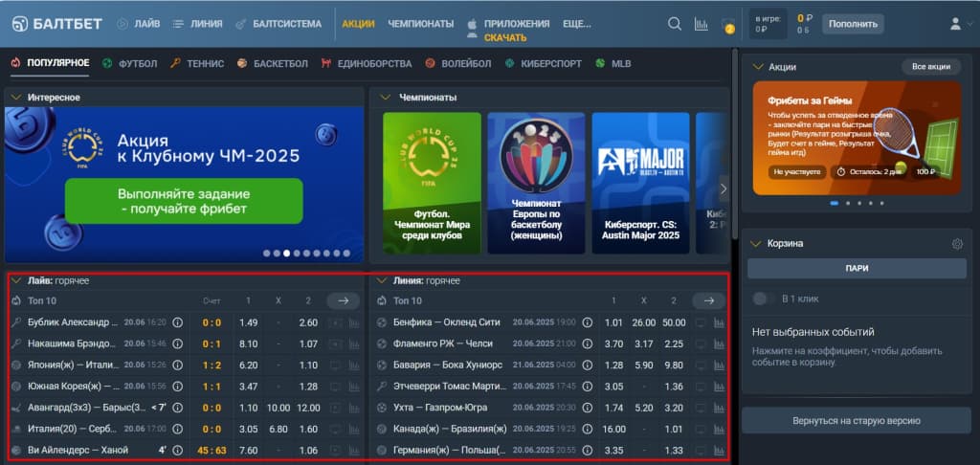Collapse the Лайв: горячее section
This screenshot has width=980, height=465.
[16, 280]
